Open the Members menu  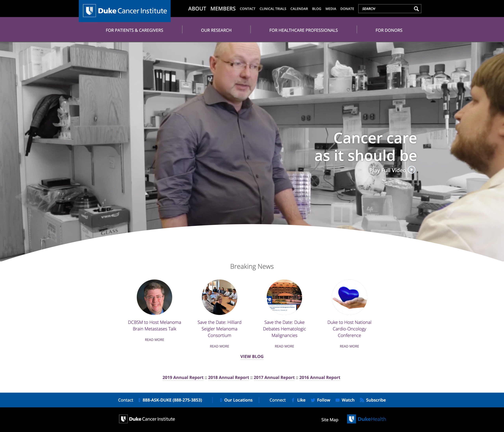(223, 9)
